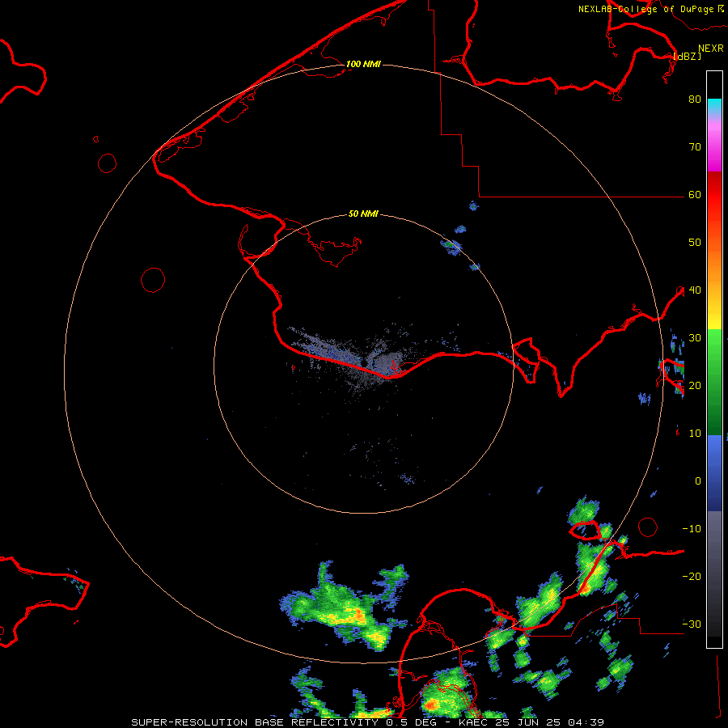Viewport: 728px width, 728px height.
Task: Click the 40 value on the dBZ scale
Action: pyautogui.click(x=695, y=290)
